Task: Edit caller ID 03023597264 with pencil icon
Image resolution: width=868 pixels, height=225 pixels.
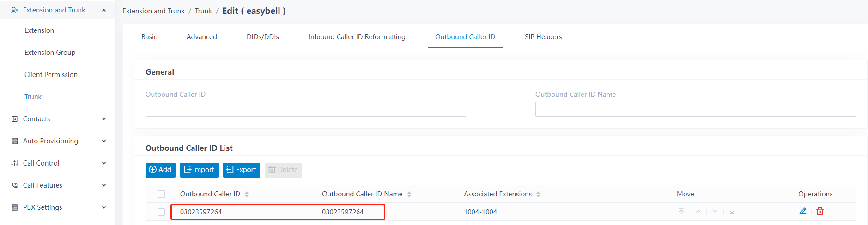Action: point(803,211)
